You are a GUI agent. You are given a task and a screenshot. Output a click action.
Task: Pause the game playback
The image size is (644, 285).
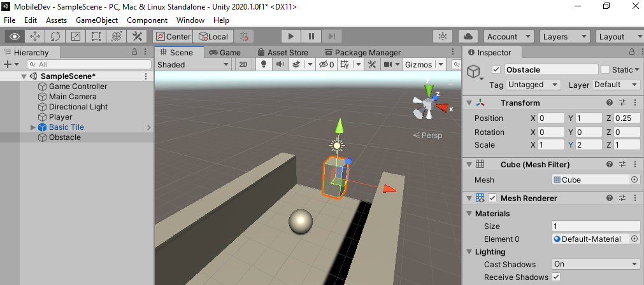click(x=311, y=36)
